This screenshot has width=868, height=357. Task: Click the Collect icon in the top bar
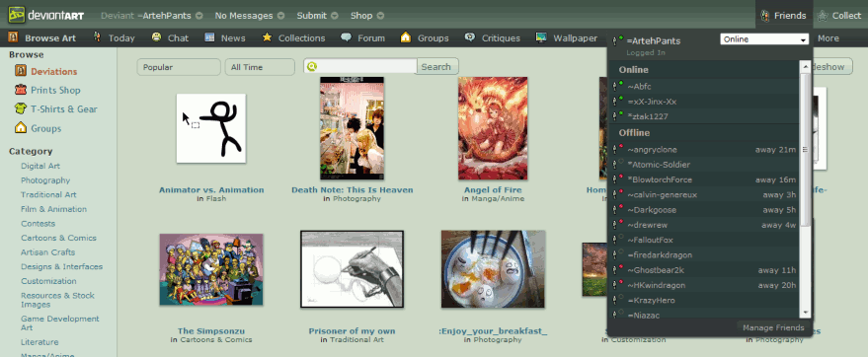pyautogui.click(x=823, y=16)
